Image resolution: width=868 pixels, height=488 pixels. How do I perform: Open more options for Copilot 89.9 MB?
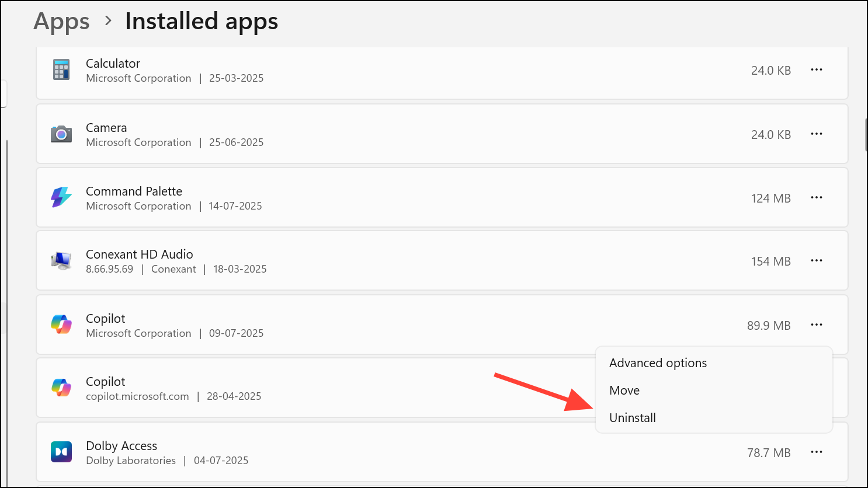pos(817,325)
